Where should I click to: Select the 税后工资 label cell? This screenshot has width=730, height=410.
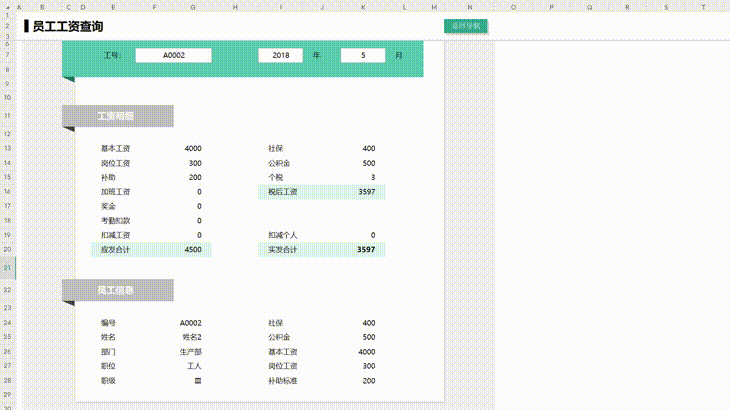click(283, 192)
